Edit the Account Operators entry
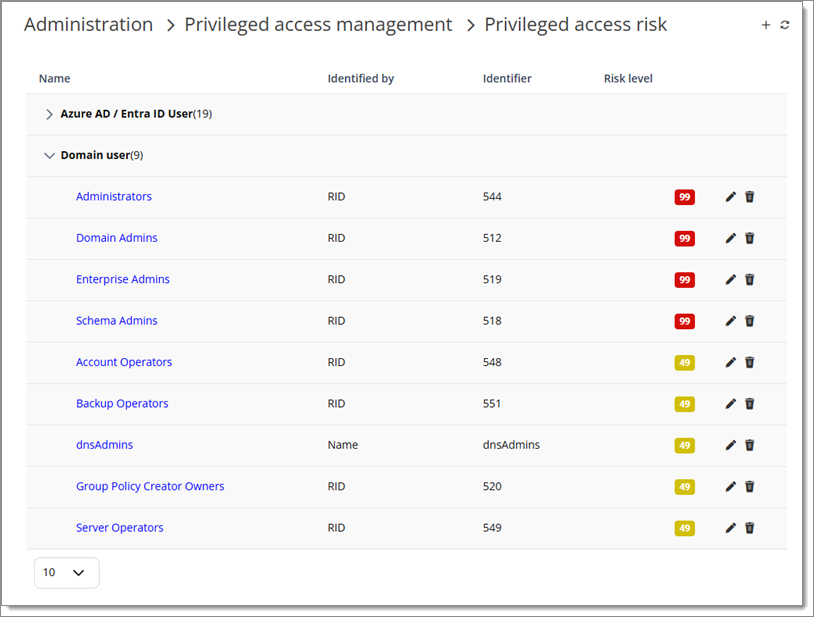Viewport: 814px width, 617px height. pos(730,362)
